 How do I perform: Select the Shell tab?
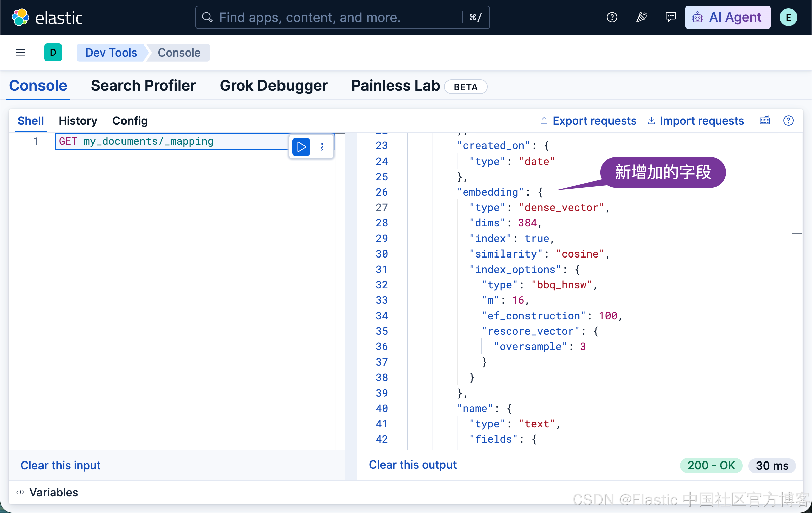point(31,121)
